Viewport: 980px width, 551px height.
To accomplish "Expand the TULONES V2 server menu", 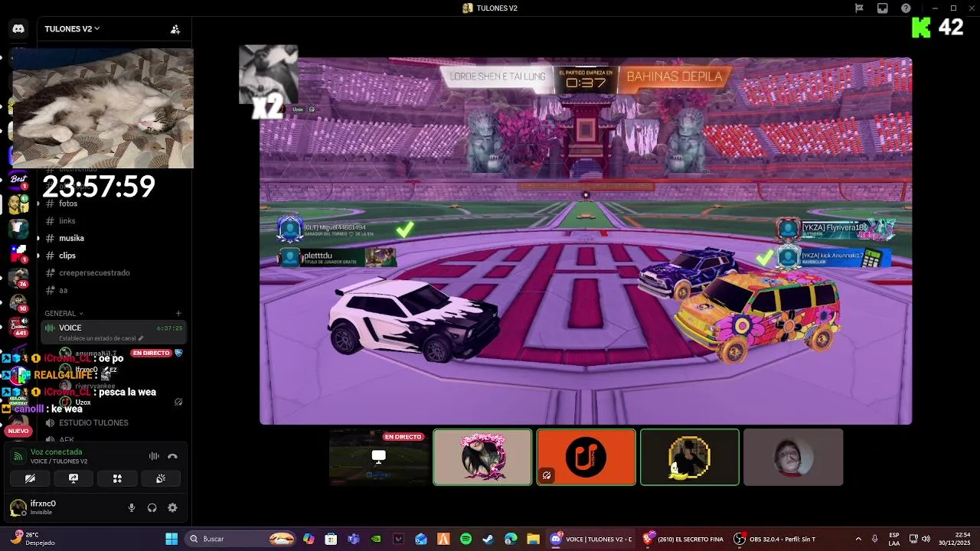I will click(x=72, y=29).
